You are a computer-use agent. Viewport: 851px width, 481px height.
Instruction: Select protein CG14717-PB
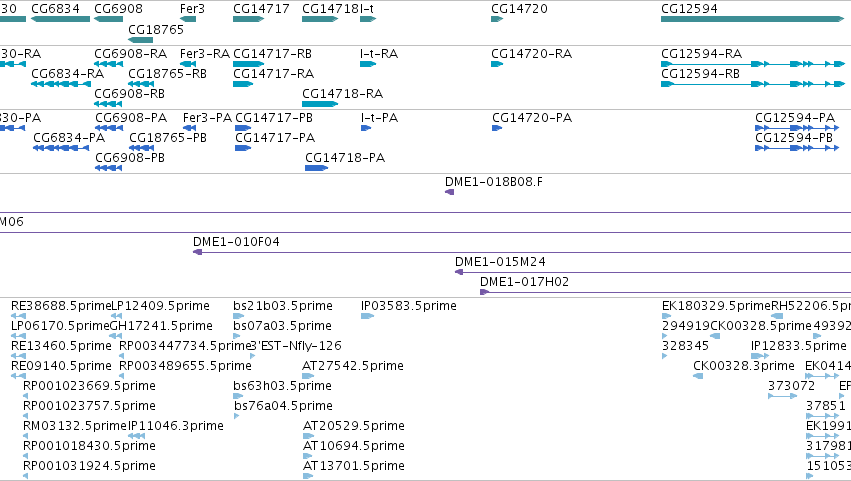pos(274,118)
